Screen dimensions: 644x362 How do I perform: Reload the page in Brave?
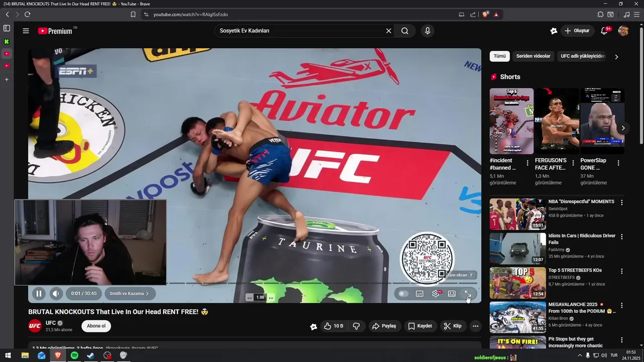[27, 15]
